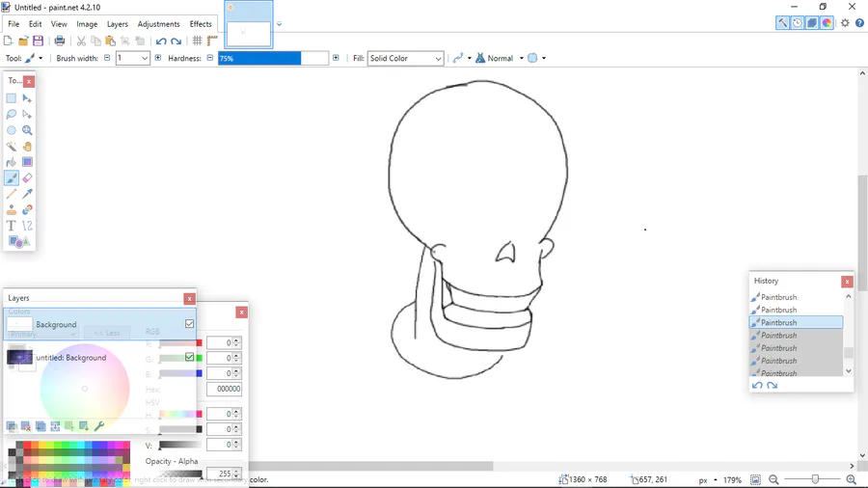868x488 pixels.
Task: Click the Print toolbar icon
Action: pyautogui.click(x=60, y=41)
